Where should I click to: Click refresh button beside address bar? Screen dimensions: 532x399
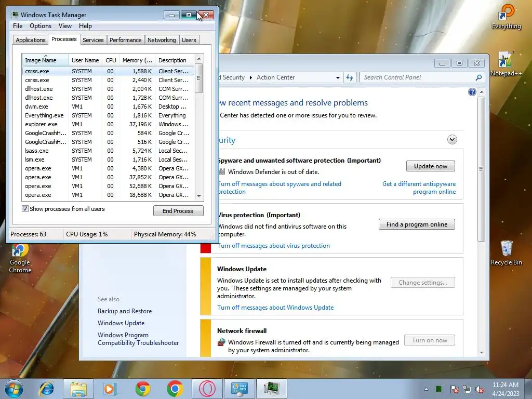pyautogui.click(x=350, y=78)
